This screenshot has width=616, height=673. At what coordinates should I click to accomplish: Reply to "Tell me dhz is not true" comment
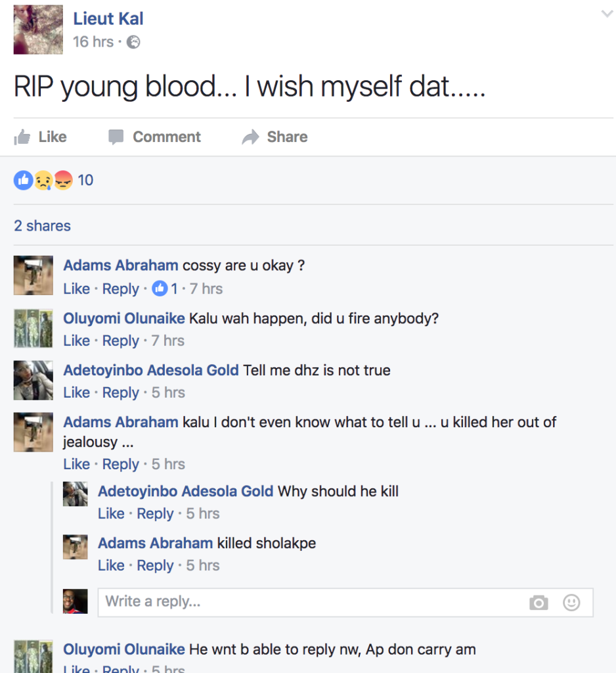click(121, 392)
